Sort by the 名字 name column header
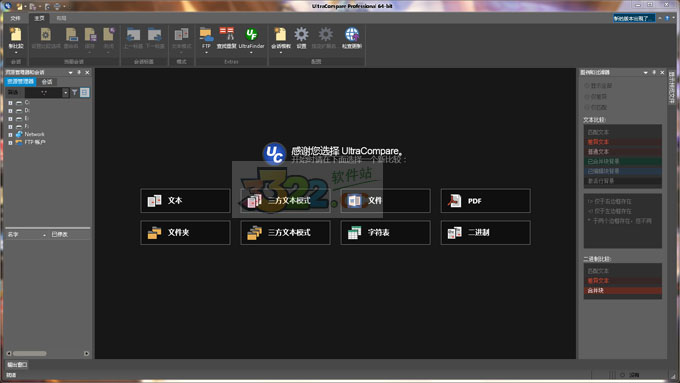The image size is (680, 383). 27,234
